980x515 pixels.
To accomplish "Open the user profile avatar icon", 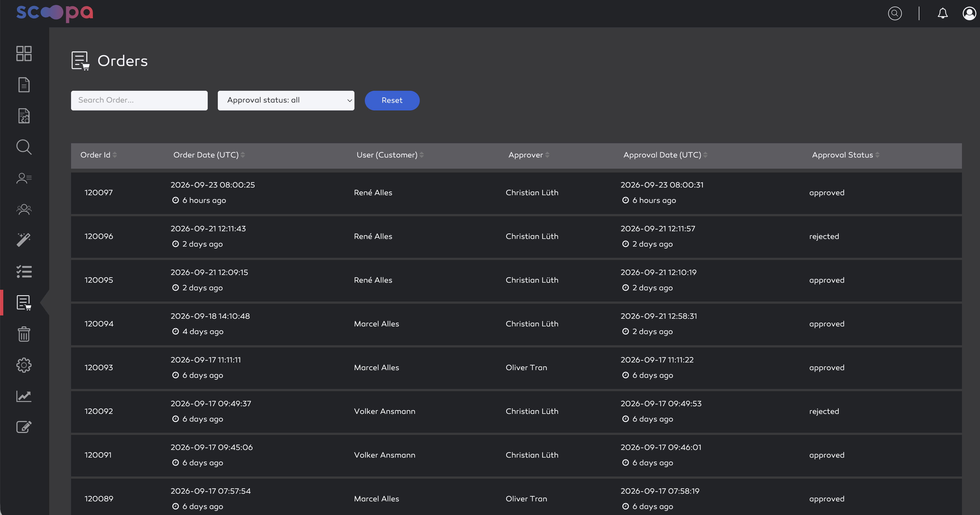I will [969, 13].
